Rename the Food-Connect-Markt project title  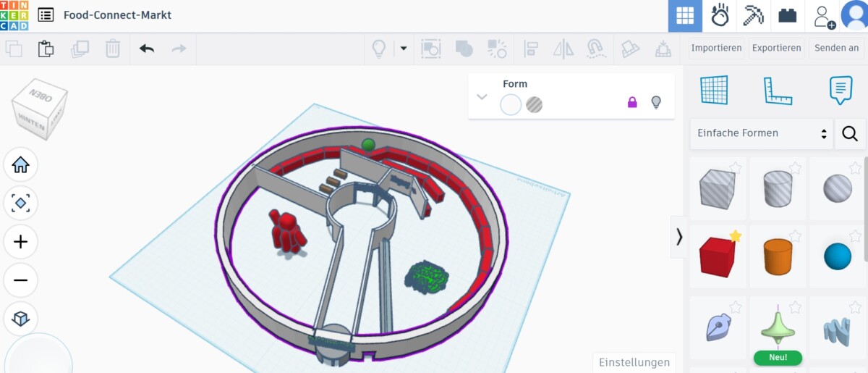(117, 14)
